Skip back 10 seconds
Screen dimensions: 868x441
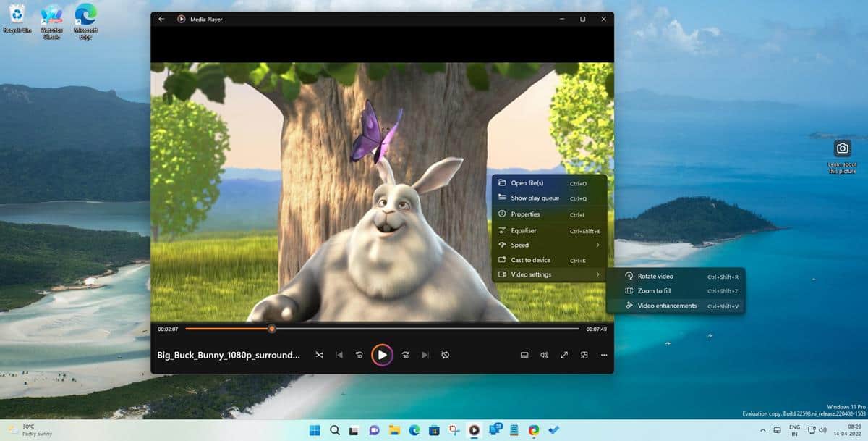pos(359,355)
